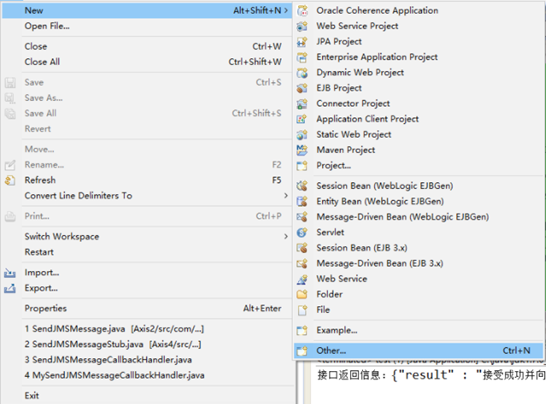
Task: Expand the New submenu arrow
Action: click(x=286, y=10)
